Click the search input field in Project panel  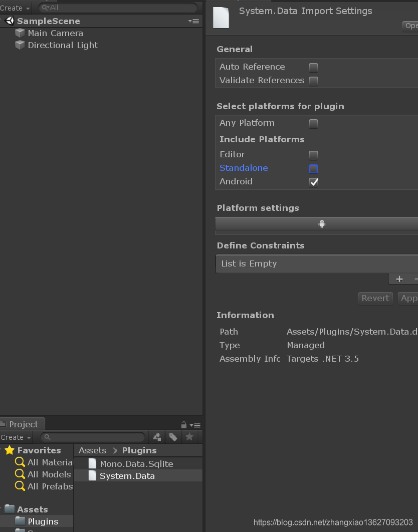tap(93, 437)
